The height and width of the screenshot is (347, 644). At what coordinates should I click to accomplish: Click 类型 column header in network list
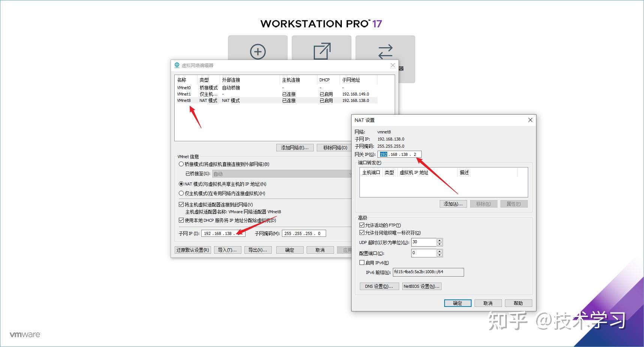pos(204,80)
